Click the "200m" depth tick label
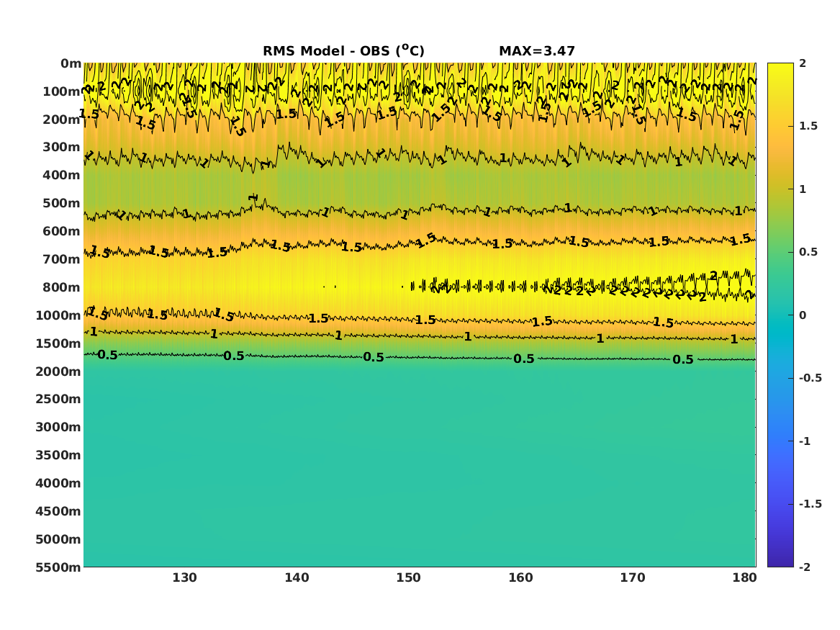Viewport: 840px width, 630px height. (x=62, y=120)
